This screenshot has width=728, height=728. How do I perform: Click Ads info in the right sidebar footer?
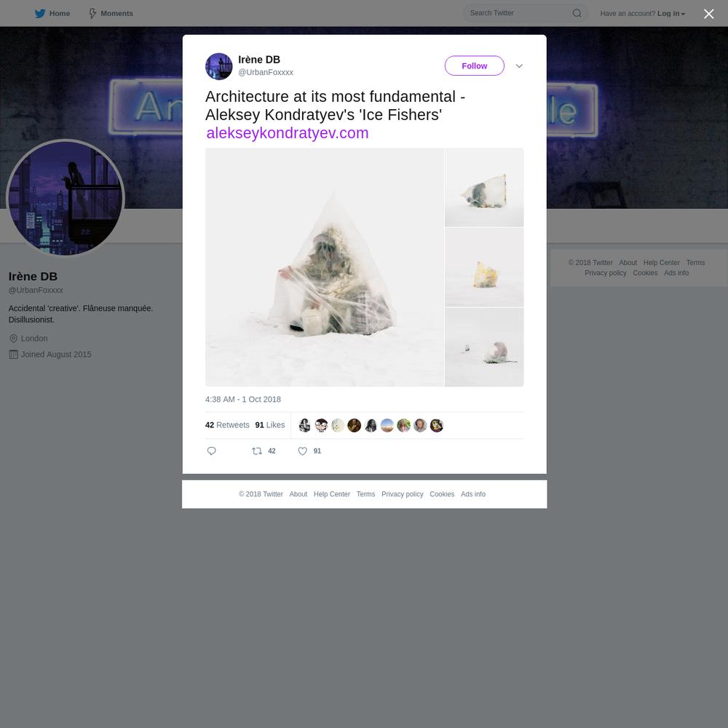[676, 272]
